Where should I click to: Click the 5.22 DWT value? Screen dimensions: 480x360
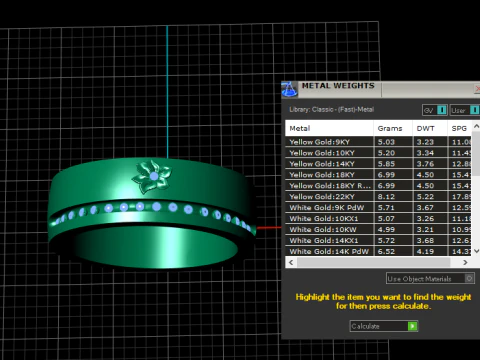(425, 197)
